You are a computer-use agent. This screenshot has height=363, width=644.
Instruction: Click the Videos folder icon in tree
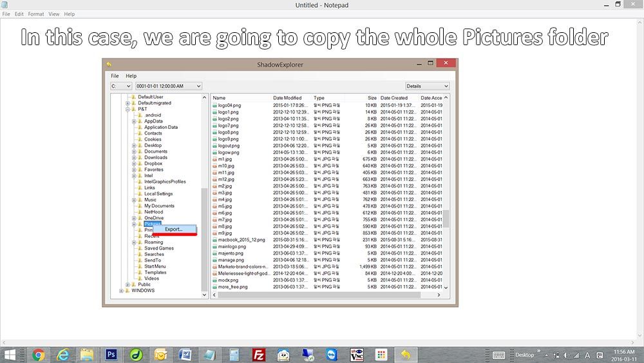[x=140, y=279]
